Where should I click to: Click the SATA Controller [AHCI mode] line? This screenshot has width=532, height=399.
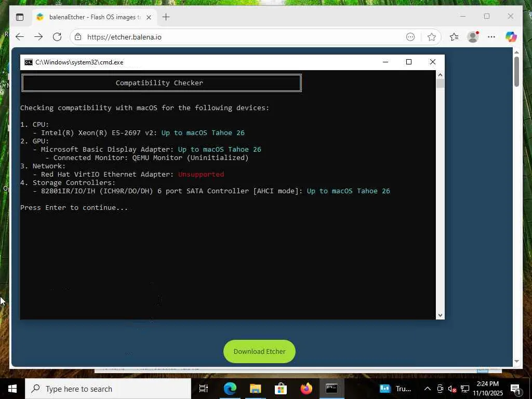point(211,191)
